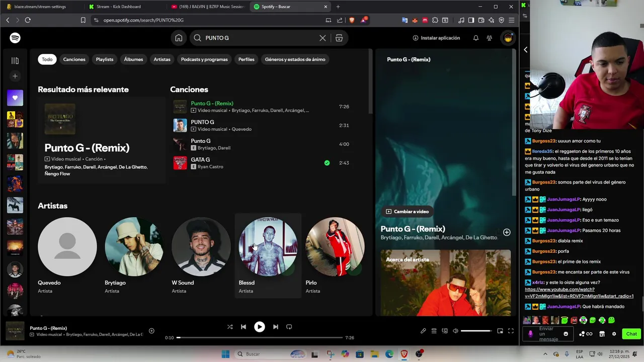Image resolution: width=644 pixels, height=362 pixels.
Task: Toggle shuffle playback
Action: pyautogui.click(x=230, y=327)
